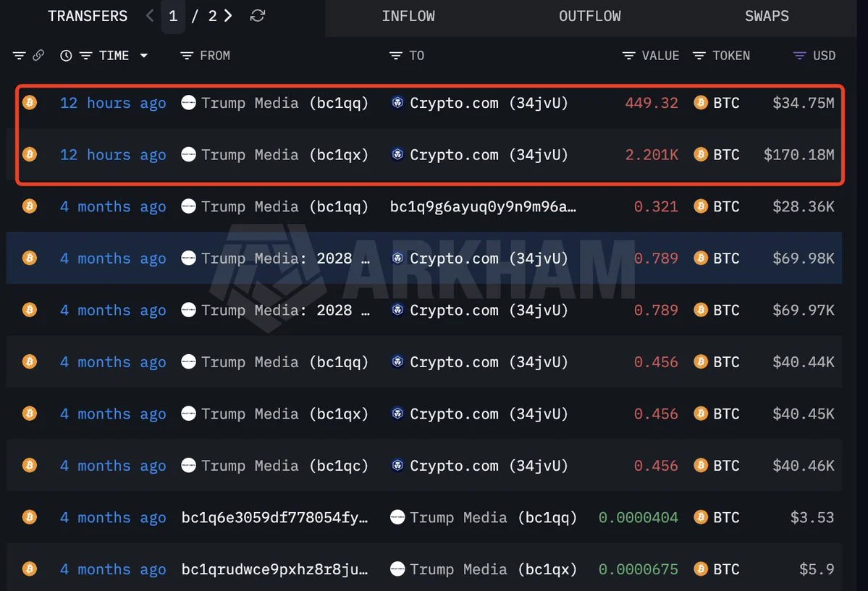Open Trump Media (bc1qc) sender entity

click(285, 466)
